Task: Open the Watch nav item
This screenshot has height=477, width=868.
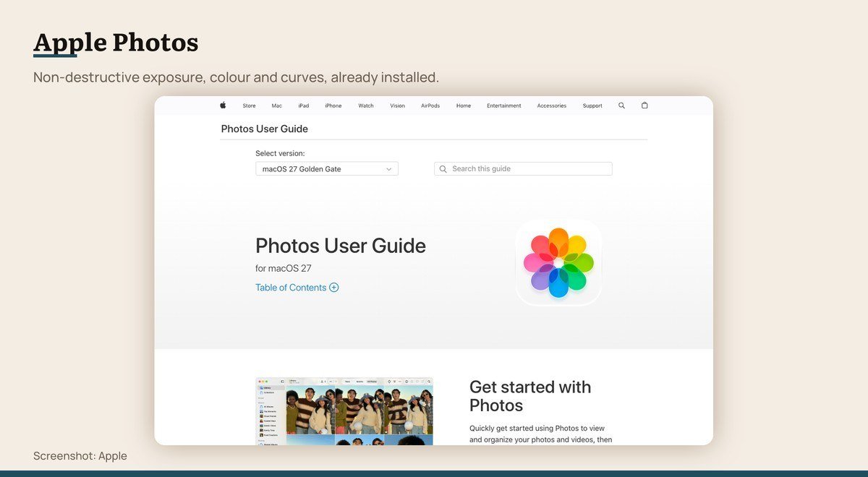Action: point(366,106)
